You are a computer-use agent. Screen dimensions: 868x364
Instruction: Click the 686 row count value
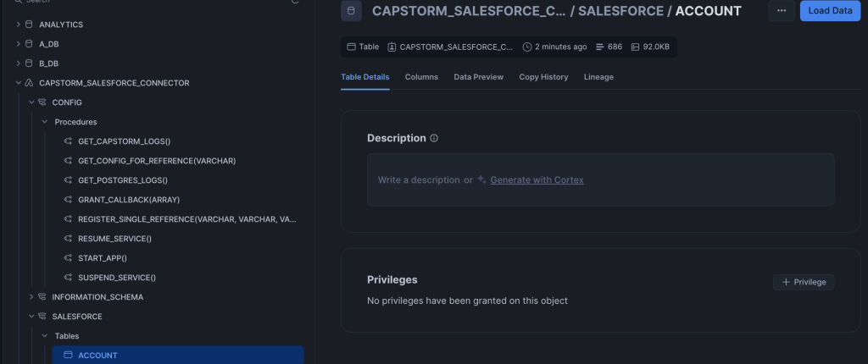click(615, 47)
